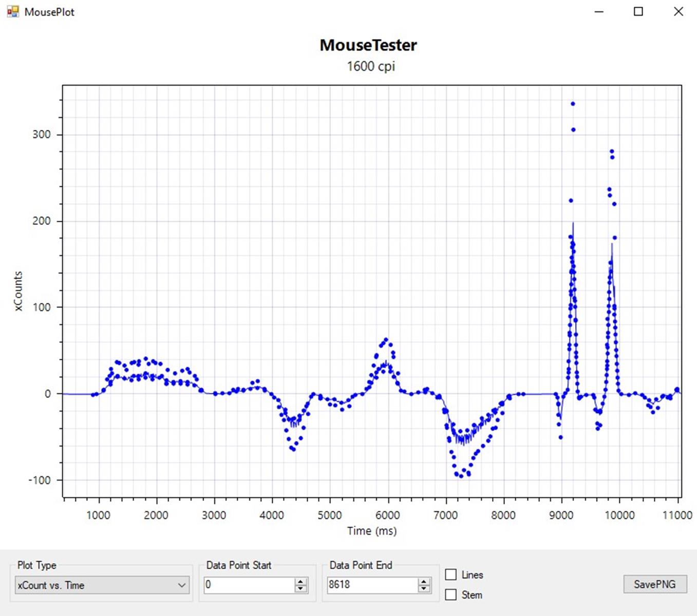The image size is (697, 616).
Task: Click the xCounts y-axis label
Action: tap(18, 291)
